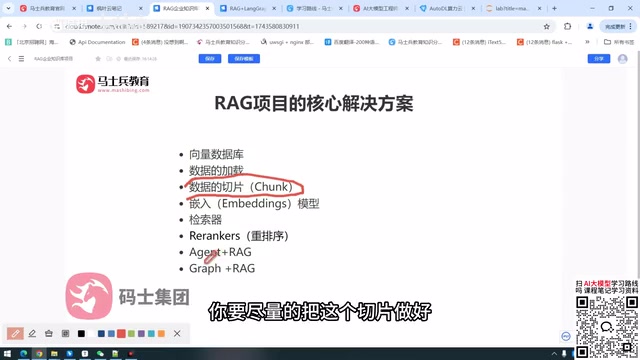
Task: Open a new browser tab
Action: (554, 8)
